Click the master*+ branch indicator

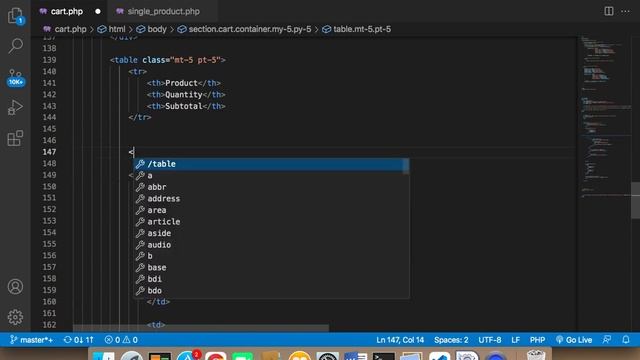tap(31, 340)
